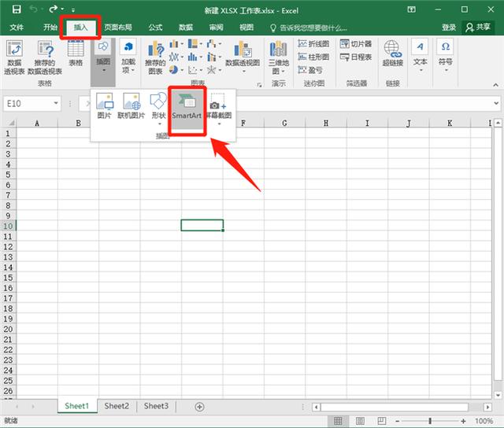This screenshot has height=428, width=504.
Task: Insert a scatter or bubble chart
Action: (x=195, y=70)
